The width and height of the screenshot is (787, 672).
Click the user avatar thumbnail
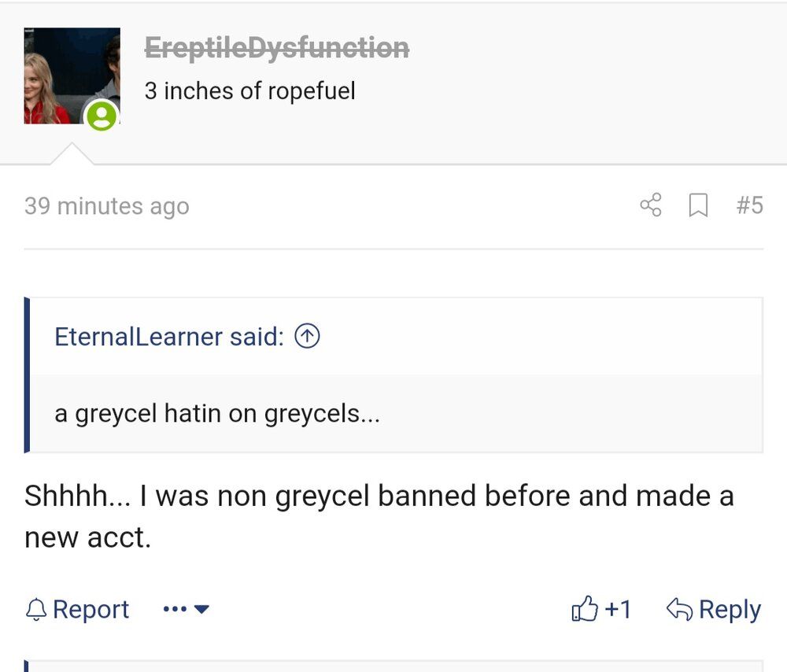pyautogui.click(x=72, y=76)
